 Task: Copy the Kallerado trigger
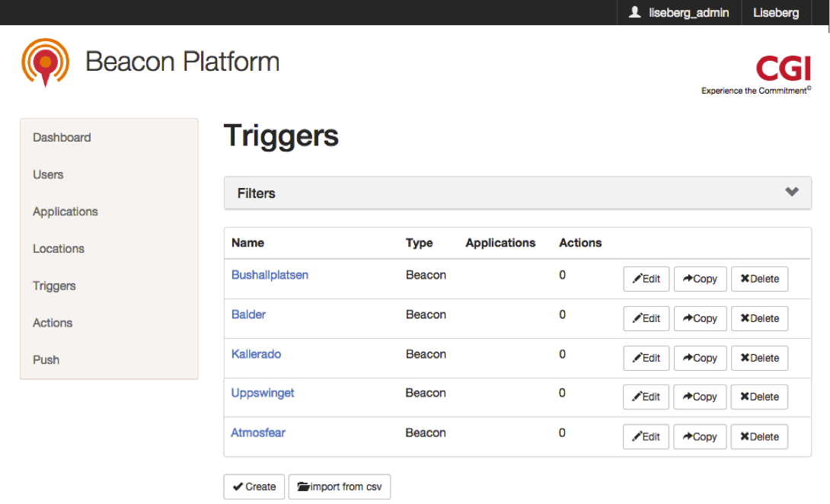click(701, 359)
